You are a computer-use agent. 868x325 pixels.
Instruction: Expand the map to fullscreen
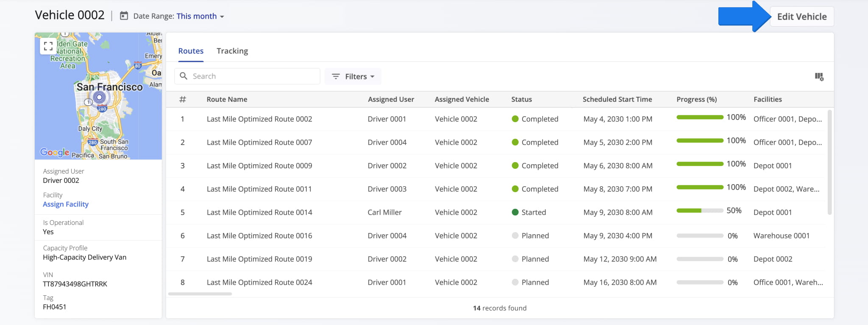pyautogui.click(x=48, y=46)
